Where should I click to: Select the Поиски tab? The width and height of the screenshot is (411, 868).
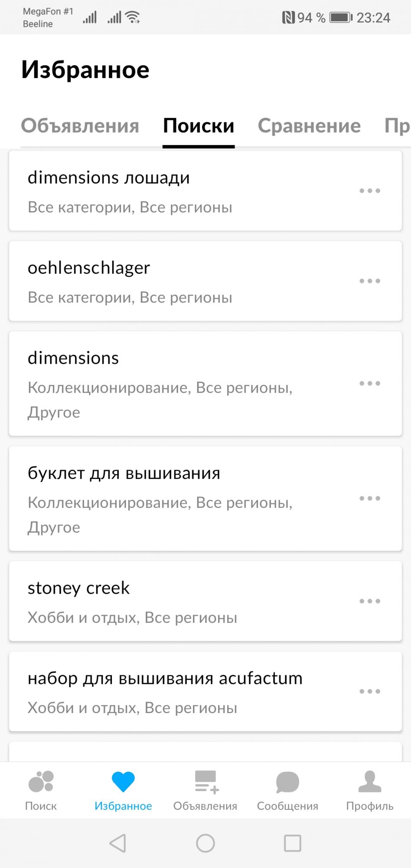[x=199, y=126]
